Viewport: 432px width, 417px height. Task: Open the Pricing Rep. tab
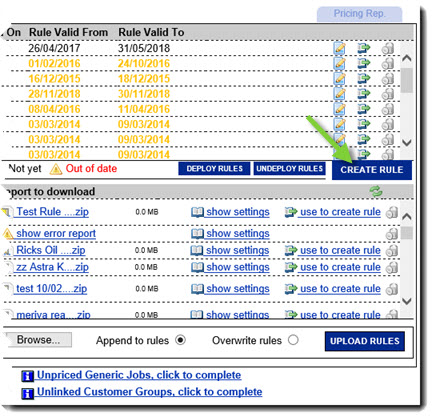click(x=359, y=14)
